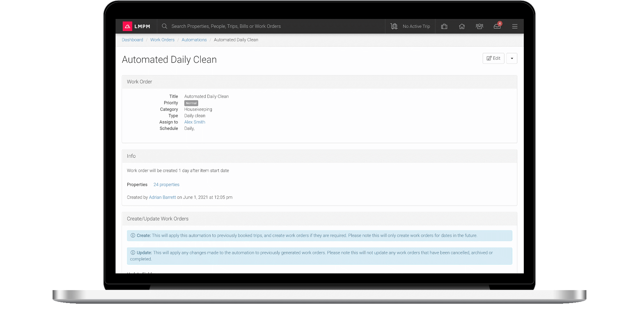Image resolution: width=644 pixels, height=313 pixels.
Task: Open the 24 properties link
Action: pos(166,185)
